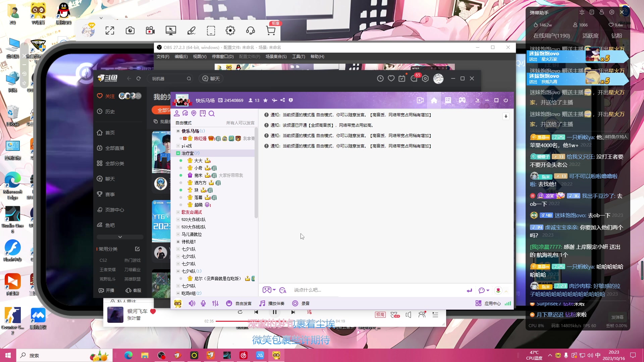
Task: Collapse the 吃鸡6组 channel node
Action: (x=178, y=293)
